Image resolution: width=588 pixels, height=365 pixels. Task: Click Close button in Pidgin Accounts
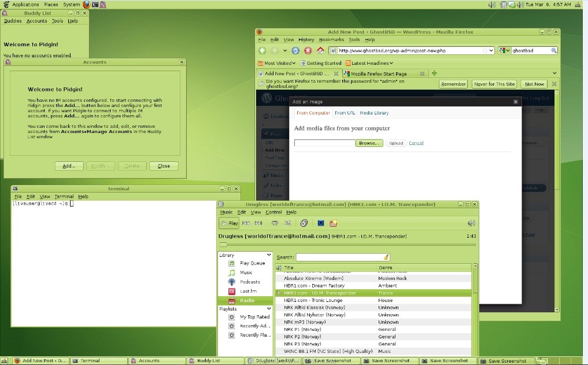164,166
